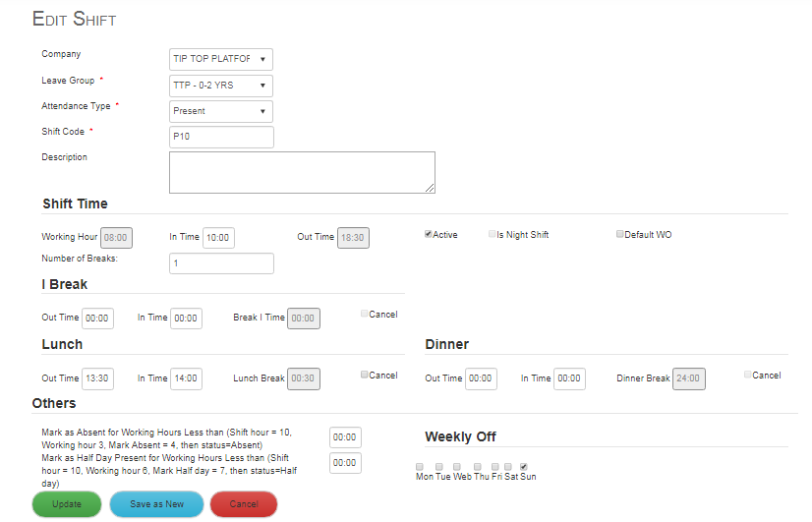This screenshot has height=522, width=812.
Task: Click the Lunch Out Time 13:30 field
Action: [97, 378]
